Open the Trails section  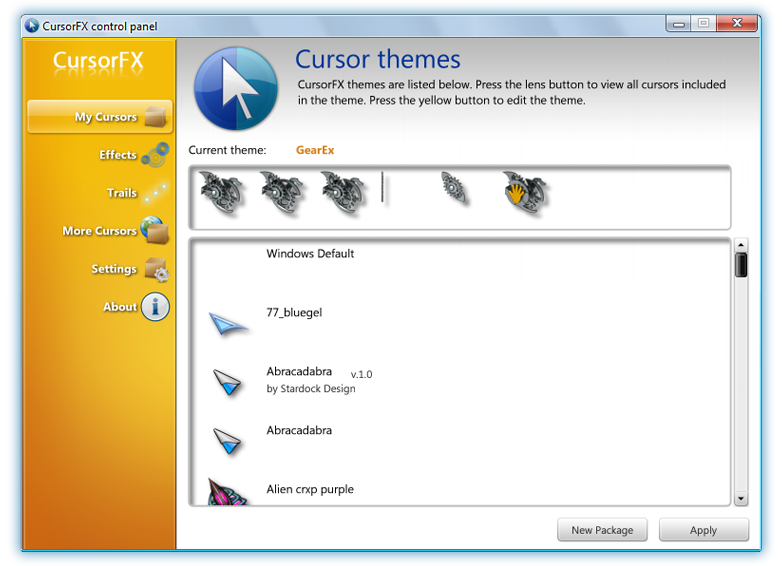click(122, 193)
